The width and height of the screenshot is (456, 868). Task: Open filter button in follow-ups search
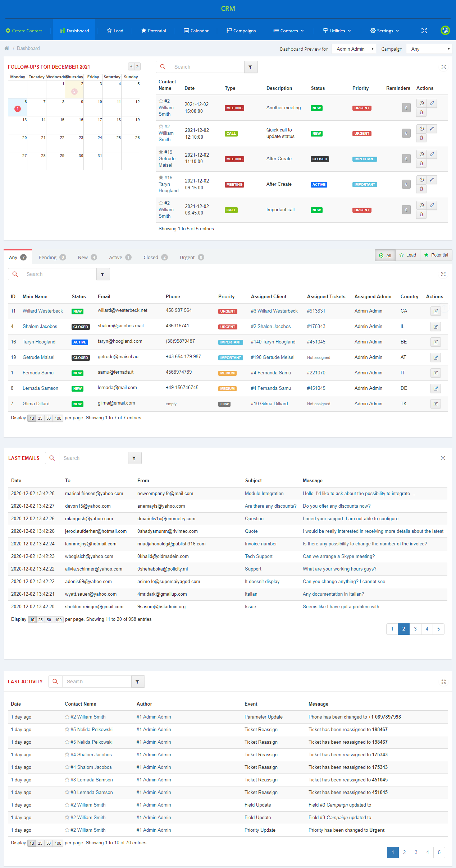tap(251, 67)
